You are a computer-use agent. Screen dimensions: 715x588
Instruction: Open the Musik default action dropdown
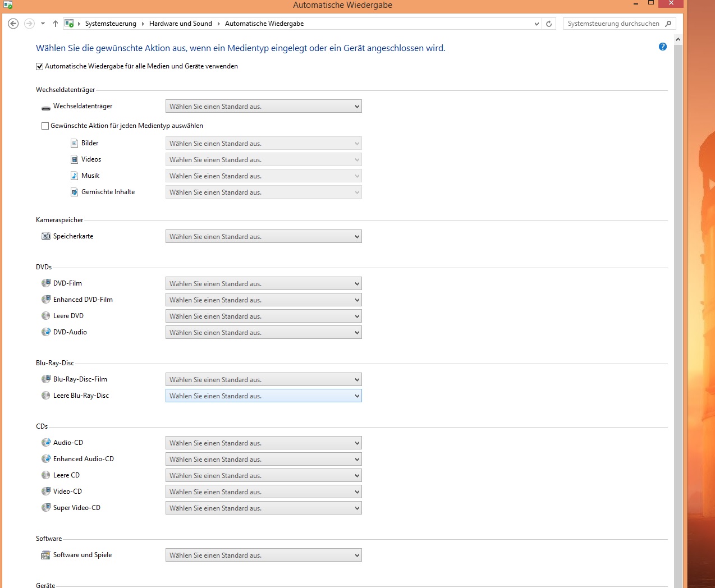264,176
